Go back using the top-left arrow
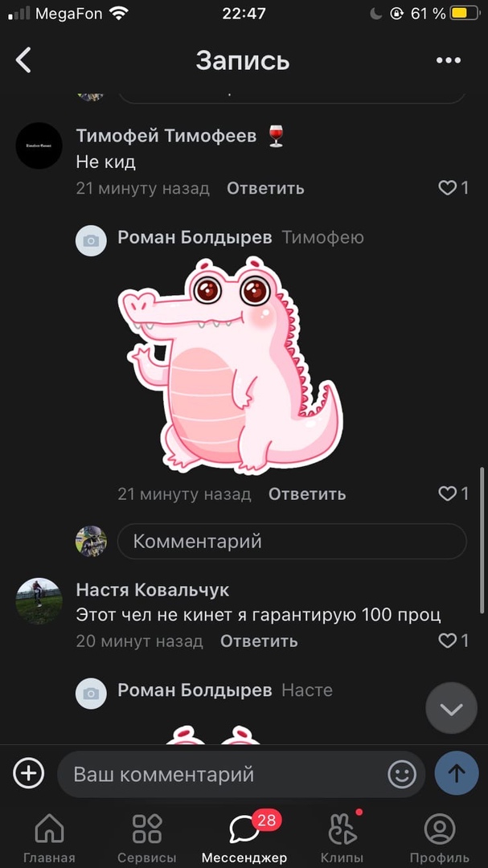Image resolution: width=488 pixels, height=868 pixels. [23, 59]
